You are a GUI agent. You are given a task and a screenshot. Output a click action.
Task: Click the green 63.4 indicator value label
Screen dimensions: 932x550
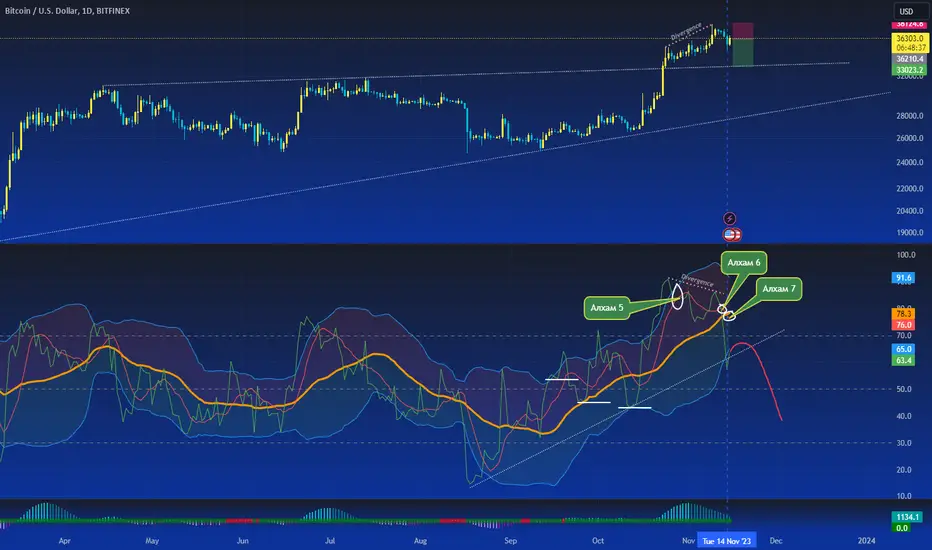coord(903,360)
